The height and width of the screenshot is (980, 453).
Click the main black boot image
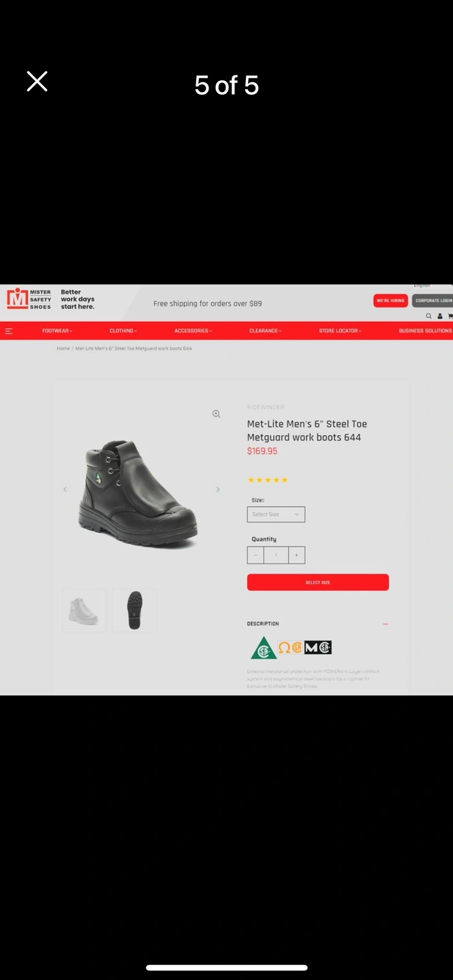(138, 493)
